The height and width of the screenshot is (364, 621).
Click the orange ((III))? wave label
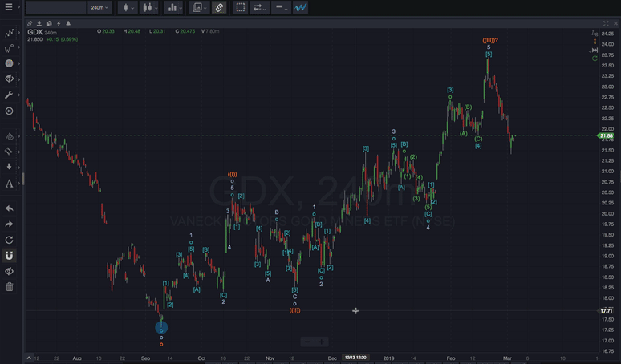[x=490, y=40]
